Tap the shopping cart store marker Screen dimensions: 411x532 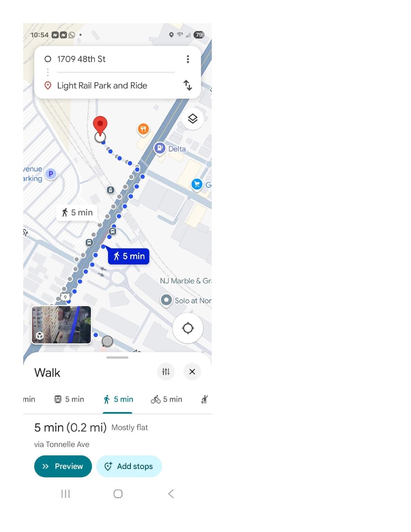pyautogui.click(x=197, y=184)
